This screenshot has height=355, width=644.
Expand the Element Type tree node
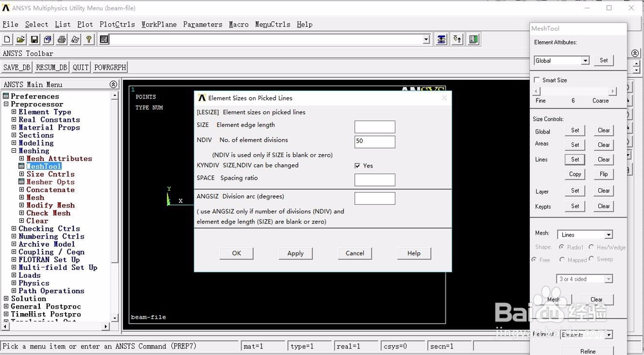tap(14, 111)
